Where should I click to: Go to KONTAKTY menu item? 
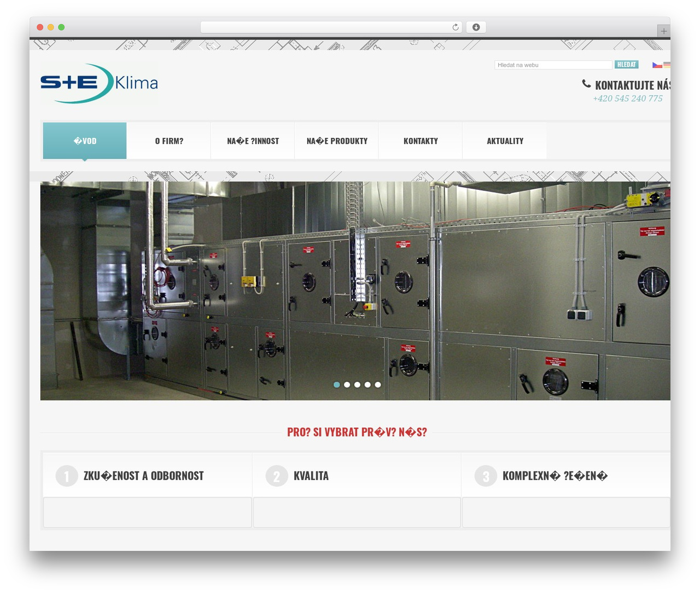click(421, 141)
